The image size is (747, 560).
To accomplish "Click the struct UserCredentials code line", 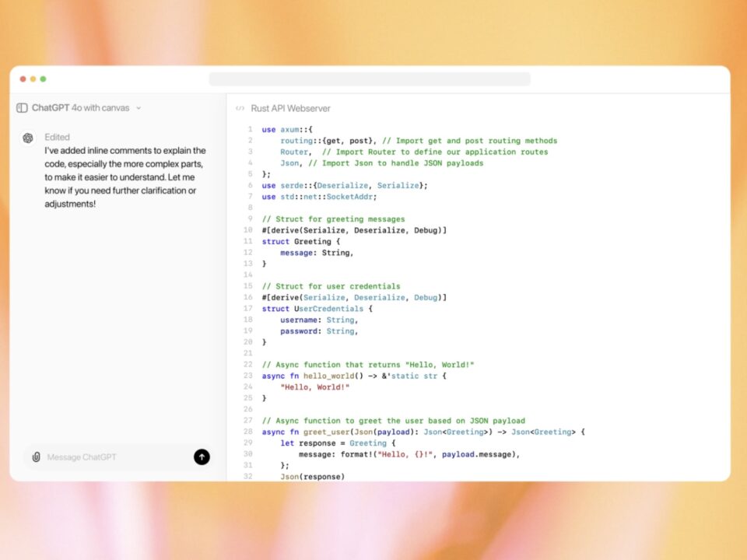I will pos(317,308).
